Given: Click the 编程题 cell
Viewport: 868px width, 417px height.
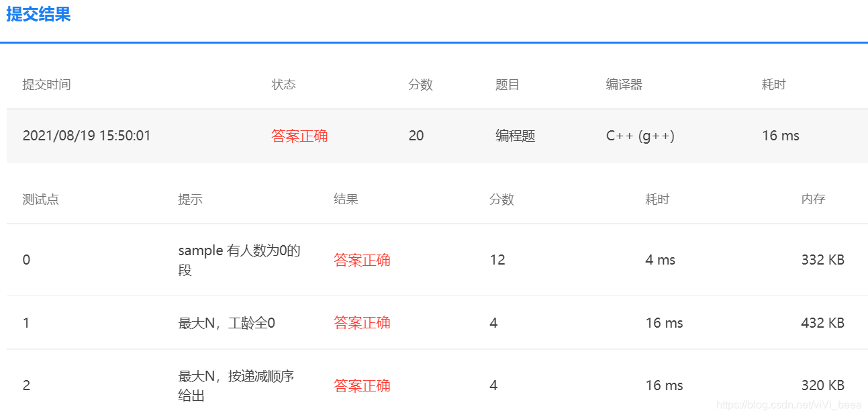Looking at the screenshot, I should click(516, 136).
